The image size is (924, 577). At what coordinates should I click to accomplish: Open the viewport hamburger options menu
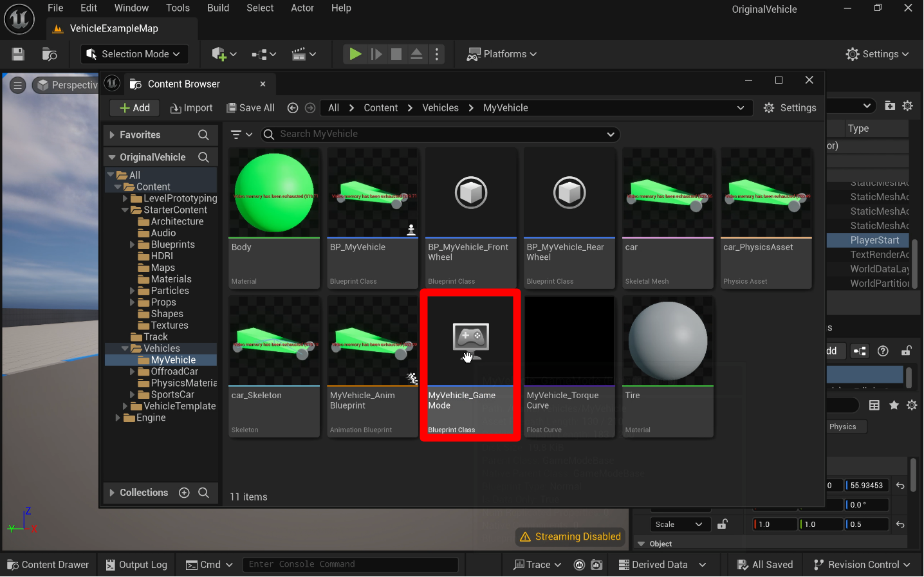(18, 85)
